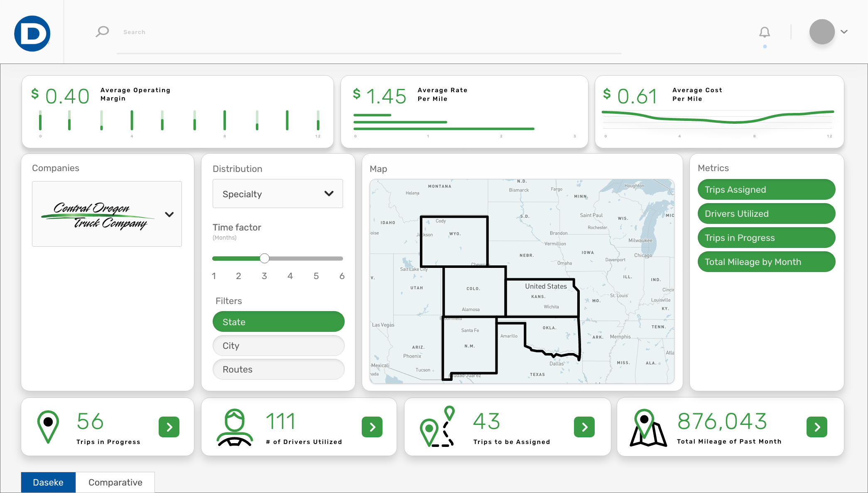Click the search magnifier icon
Viewport: 868px width, 493px height.
coord(102,32)
